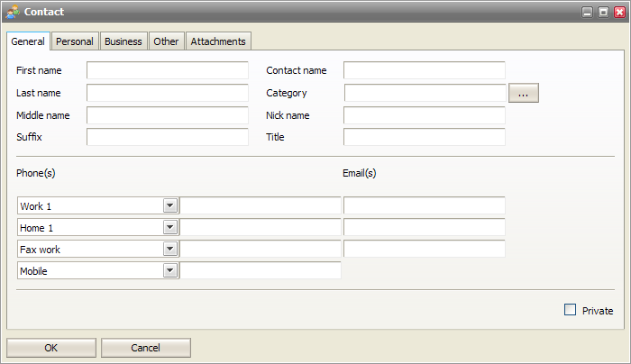Go to the Other tab
This screenshot has height=364, width=631.
(x=166, y=41)
